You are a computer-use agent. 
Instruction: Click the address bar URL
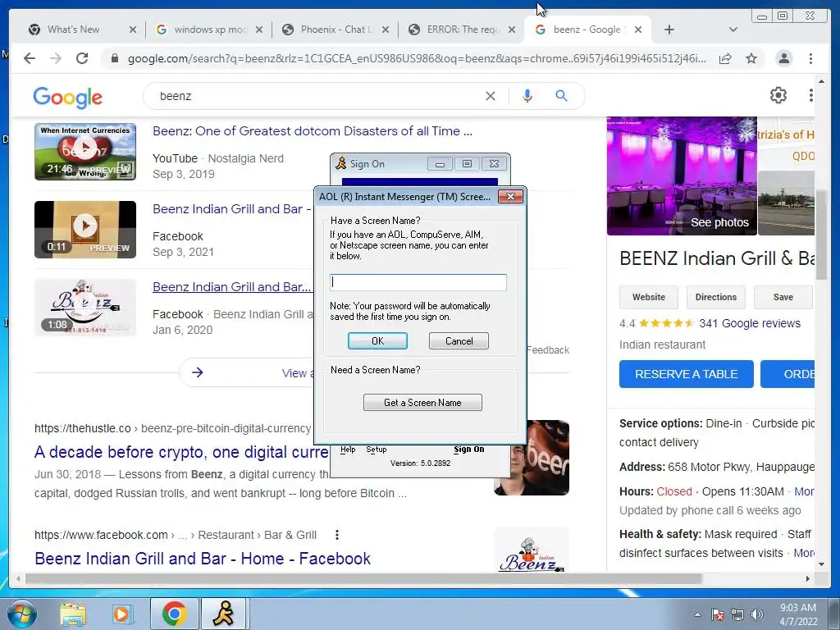(x=416, y=58)
